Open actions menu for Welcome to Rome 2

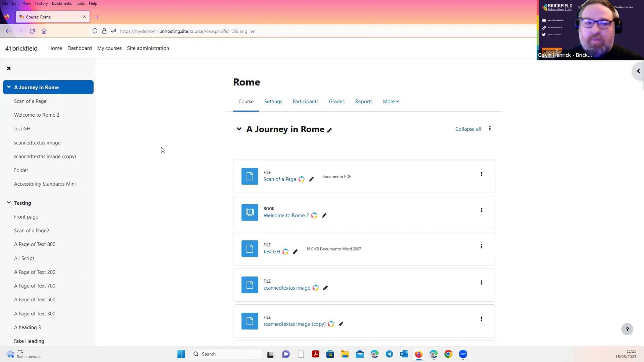481,210
